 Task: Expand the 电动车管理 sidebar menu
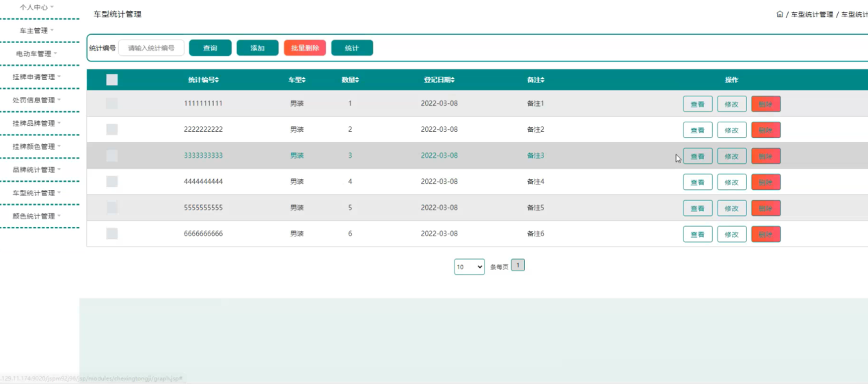(36, 53)
